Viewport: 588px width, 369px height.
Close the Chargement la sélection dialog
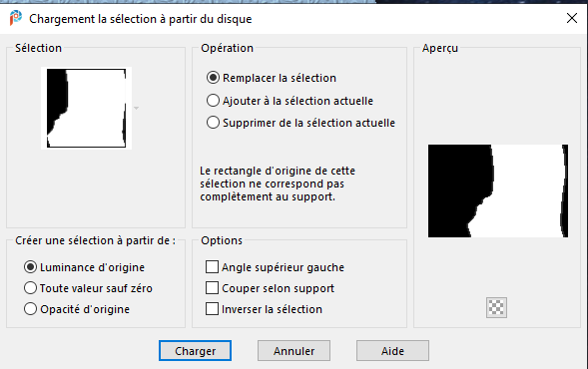coord(572,18)
